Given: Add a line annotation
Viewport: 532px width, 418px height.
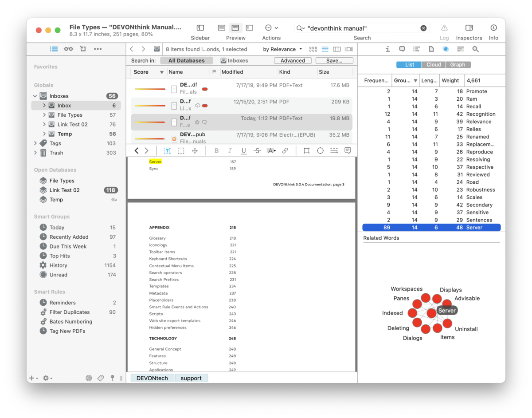Looking at the screenshot, I should [x=334, y=151].
